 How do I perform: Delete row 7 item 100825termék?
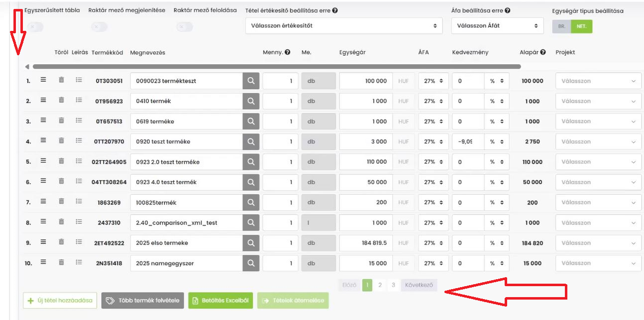(61, 202)
